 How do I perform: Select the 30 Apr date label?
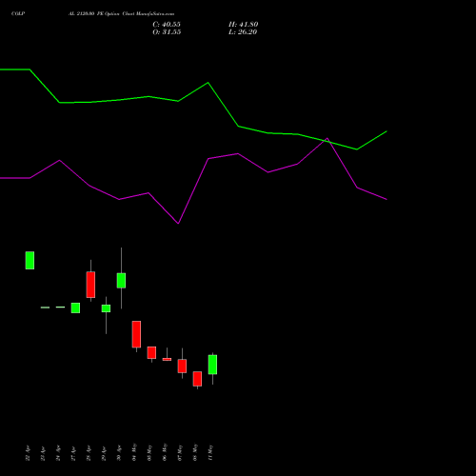tap(119, 453)
